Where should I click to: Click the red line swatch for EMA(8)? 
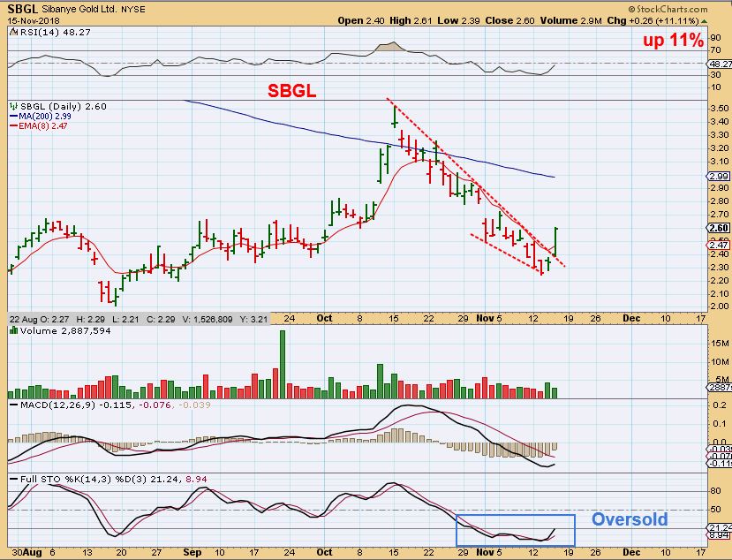click(x=13, y=126)
